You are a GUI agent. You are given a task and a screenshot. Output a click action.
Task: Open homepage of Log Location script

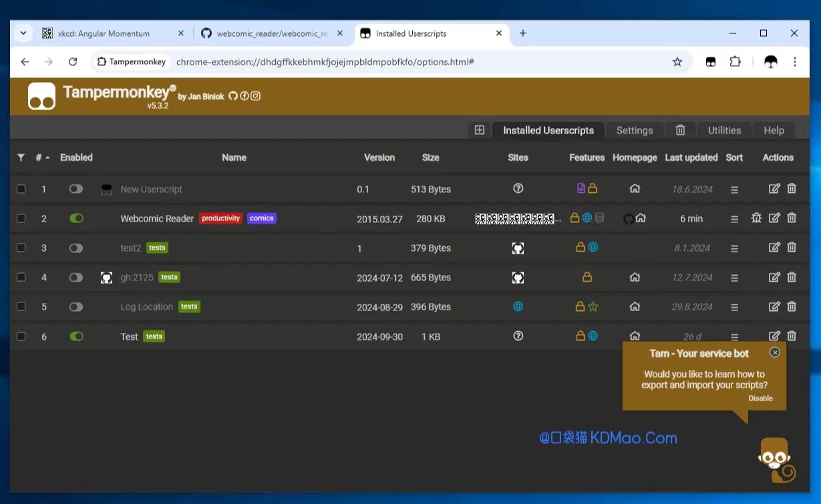pos(635,306)
